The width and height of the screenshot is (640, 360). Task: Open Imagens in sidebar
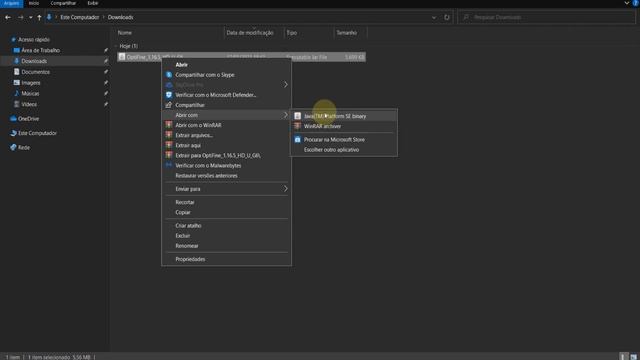tap(31, 83)
